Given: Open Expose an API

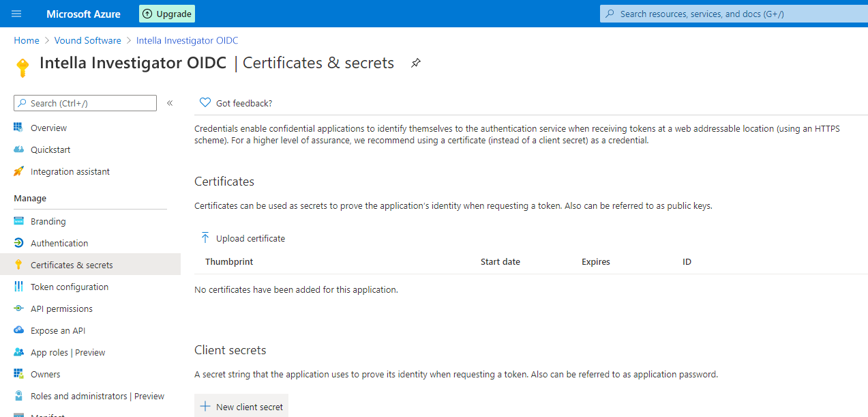Looking at the screenshot, I should tap(59, 330).
